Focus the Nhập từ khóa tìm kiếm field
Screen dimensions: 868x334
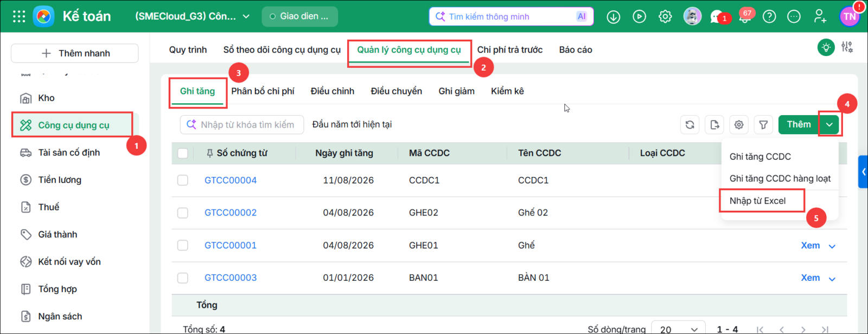(x=242, y=125)
